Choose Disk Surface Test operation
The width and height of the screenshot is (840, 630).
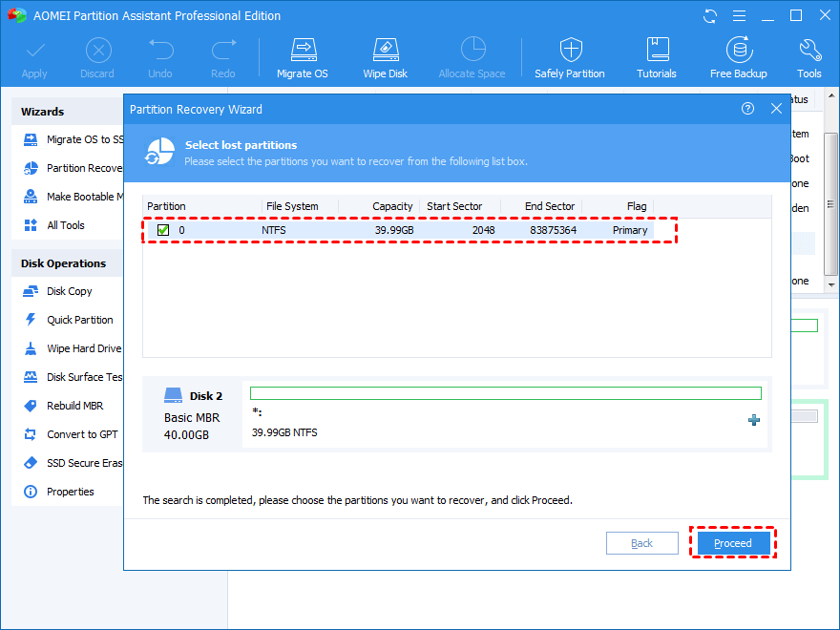coord(73,377)
